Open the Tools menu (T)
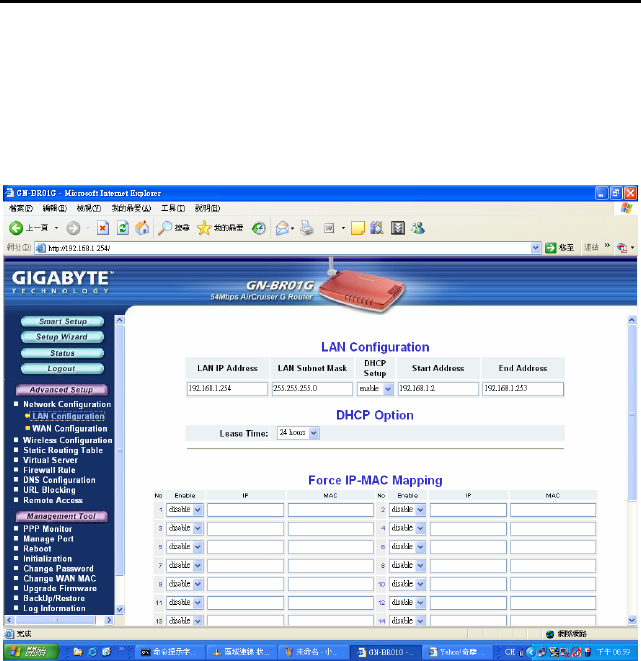641x661 pixels. pos(173,208)
